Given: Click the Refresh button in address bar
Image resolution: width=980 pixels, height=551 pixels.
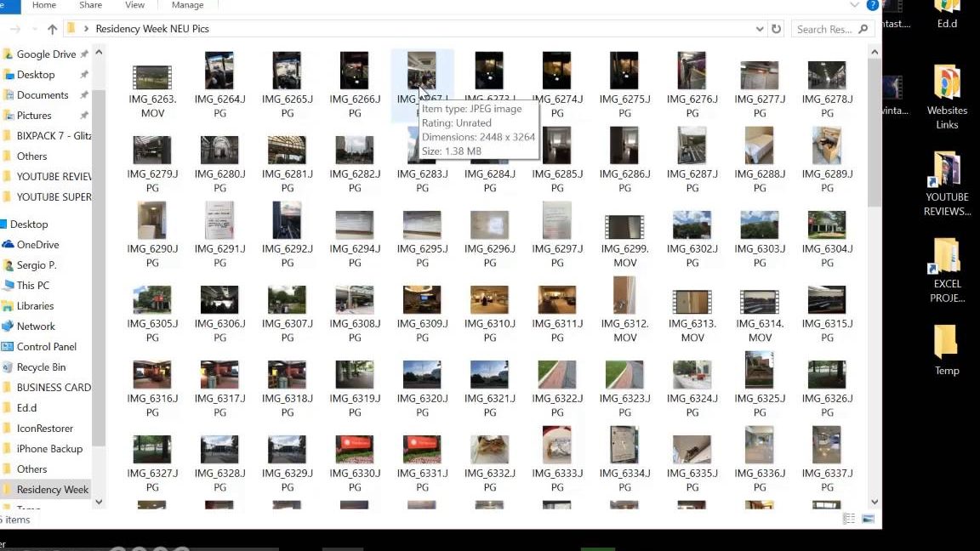Looking at the screenshot, I should point(776,29).
